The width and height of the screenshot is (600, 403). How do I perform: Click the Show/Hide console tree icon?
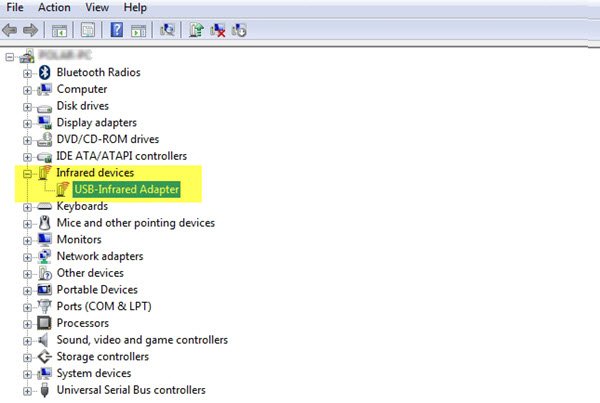(x=59, y=30)
